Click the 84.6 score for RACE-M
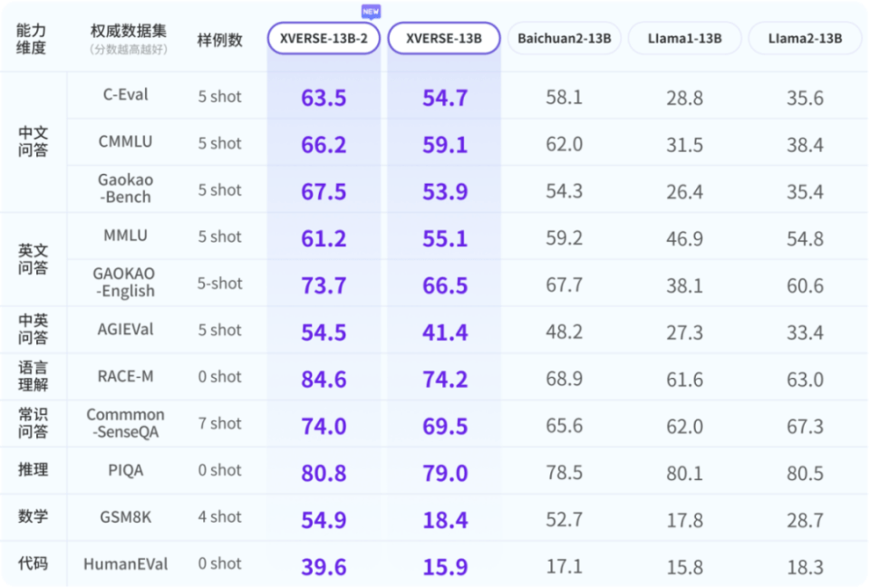This screenshot has height=588, width=870. tap(324, 379)
